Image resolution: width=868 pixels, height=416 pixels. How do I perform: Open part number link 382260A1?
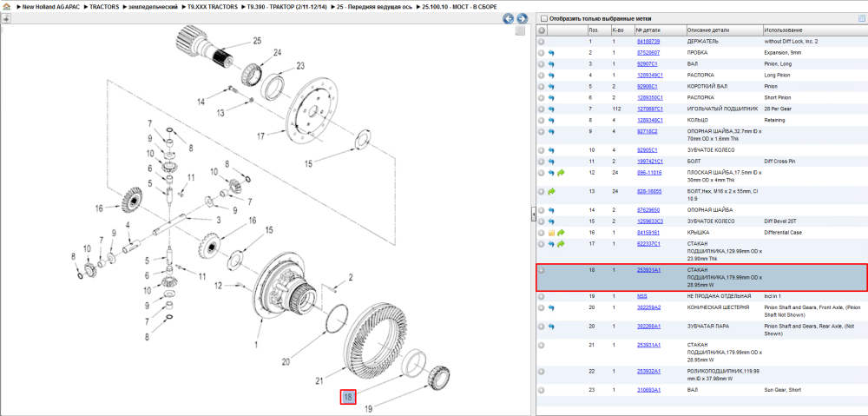(648, 327)
